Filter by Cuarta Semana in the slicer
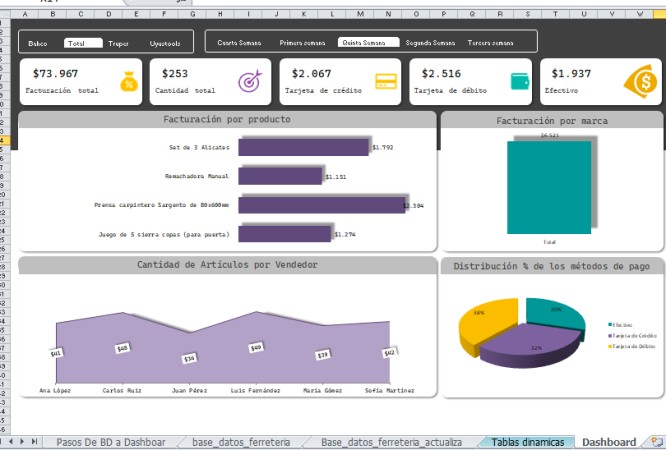This screenshot has width=666, height=450. pyautogui.click(x=239, y=42)
